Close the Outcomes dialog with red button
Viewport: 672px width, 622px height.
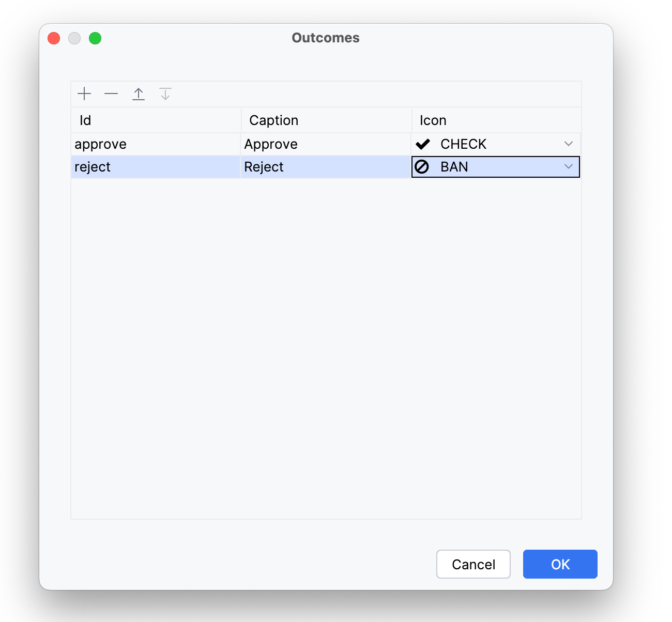pyautogui.click(x=54, y=38)
